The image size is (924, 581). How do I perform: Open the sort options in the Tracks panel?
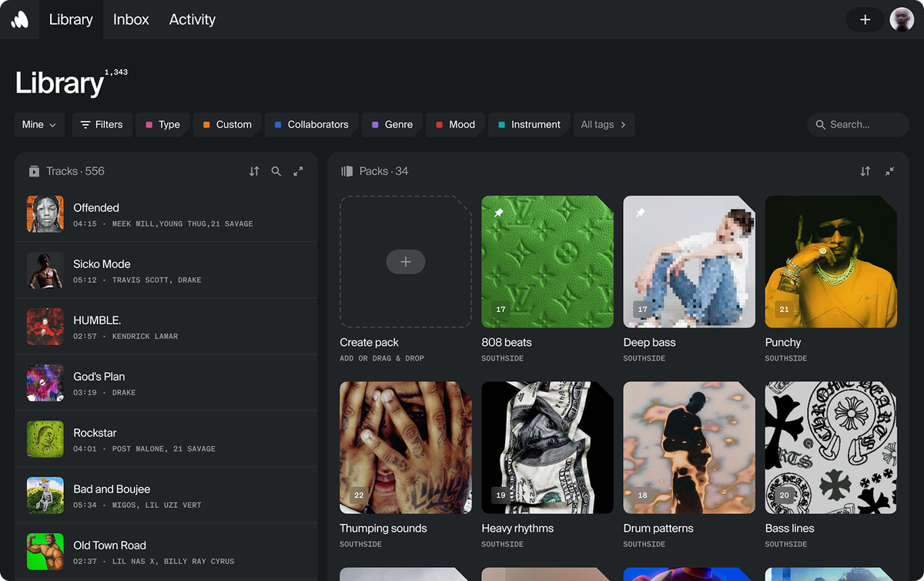(x=254, y=171)
